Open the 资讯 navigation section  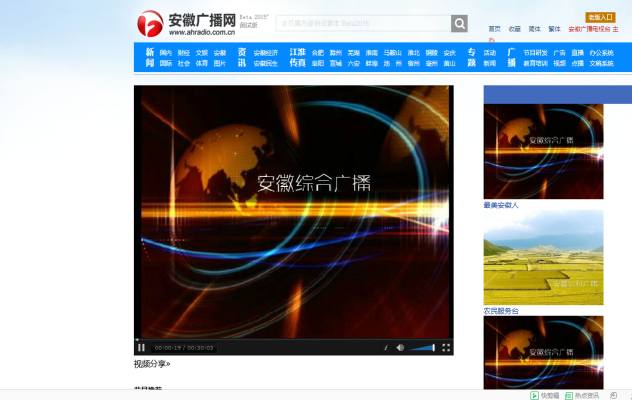point(241,57)
